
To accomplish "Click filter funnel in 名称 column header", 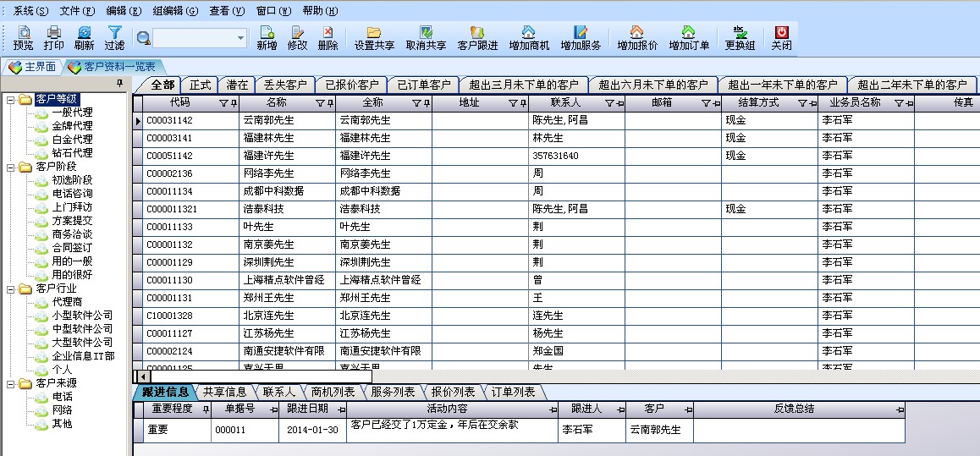I will point(320,103).
